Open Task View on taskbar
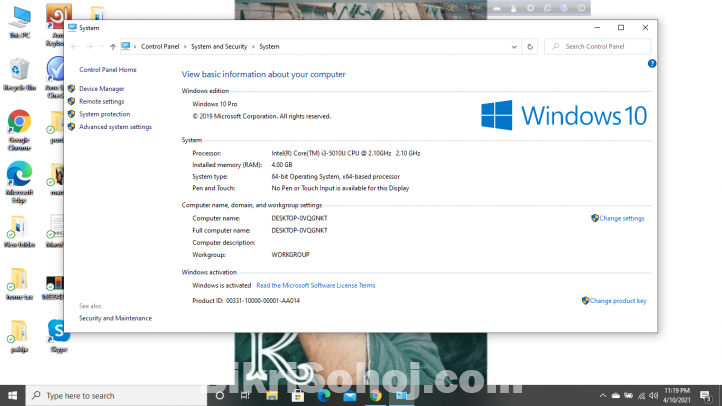The image size is (722, 406). pos(245,395)
